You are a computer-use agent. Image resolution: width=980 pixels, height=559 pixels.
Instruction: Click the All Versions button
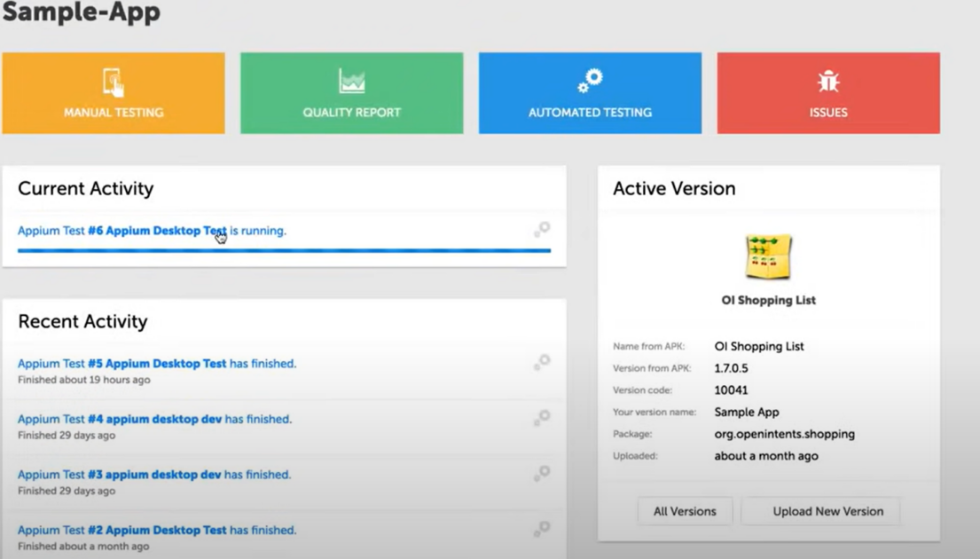coord(685,511)
